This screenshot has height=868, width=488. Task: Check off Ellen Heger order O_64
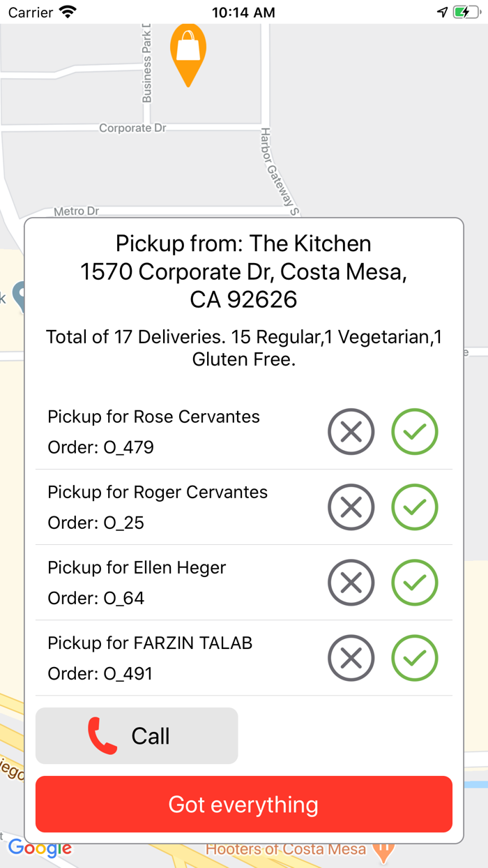pos(415,583)
